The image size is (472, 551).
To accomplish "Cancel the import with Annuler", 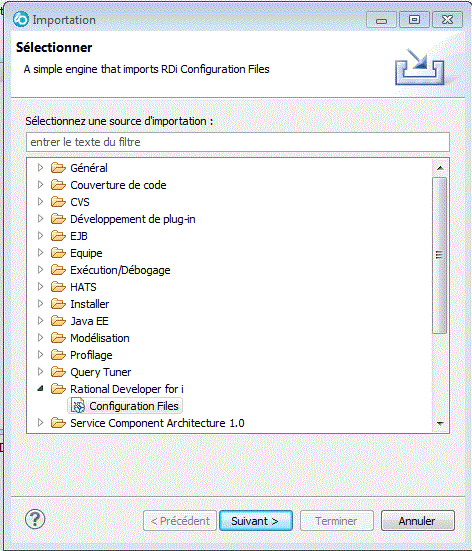I will point(418,521).
